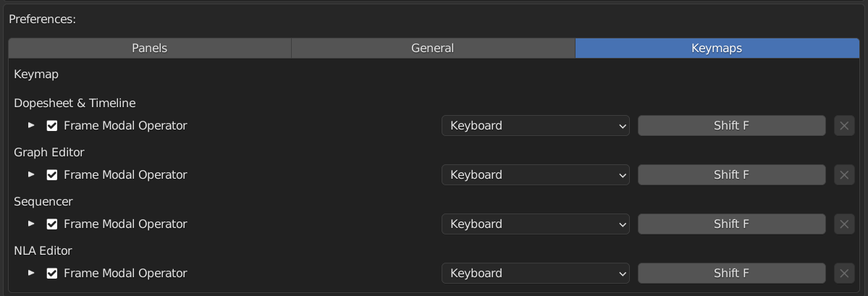Remove Dopesheet & Timeline keymap with X icon
Screen dimensions: 868x296
tap(844, 126)
